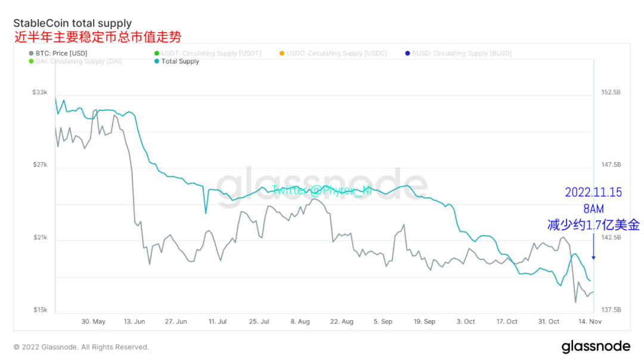
Task: Select the 'Total Supply' legend text
Action: 180,61
